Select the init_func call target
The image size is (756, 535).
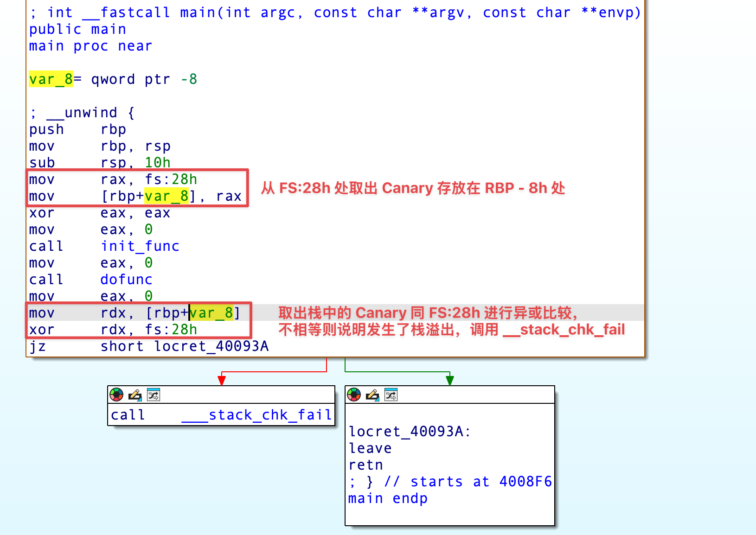(140, 246)
